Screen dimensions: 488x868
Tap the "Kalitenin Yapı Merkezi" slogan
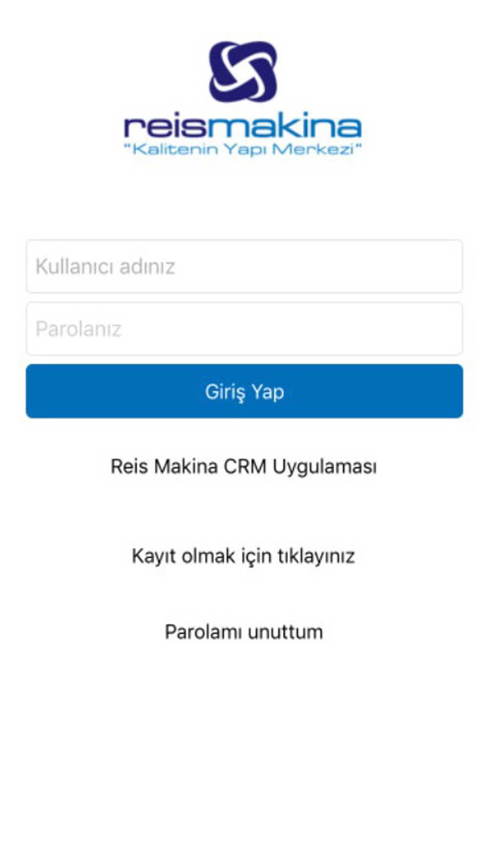click(x=243, y=149)
